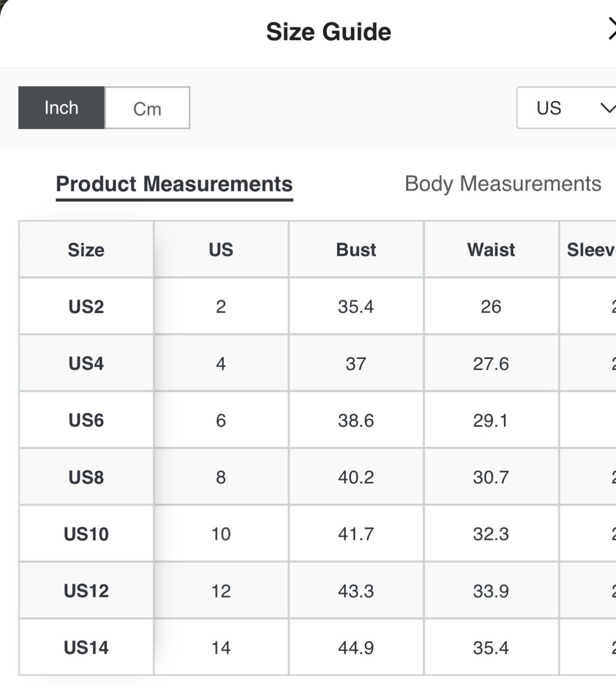This screenshot has height=688, width=616.
Task: Select the US8 size row label
Action: click(86, 477)
